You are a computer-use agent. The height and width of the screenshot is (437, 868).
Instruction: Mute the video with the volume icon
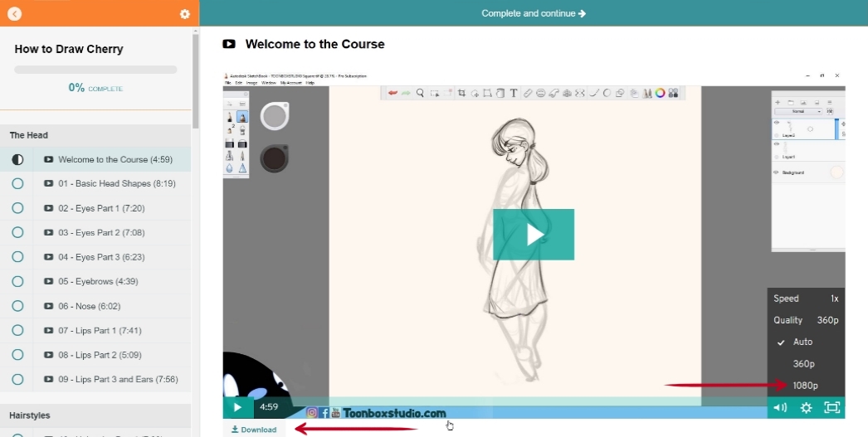pyautogui.click(x=780, y=408)
